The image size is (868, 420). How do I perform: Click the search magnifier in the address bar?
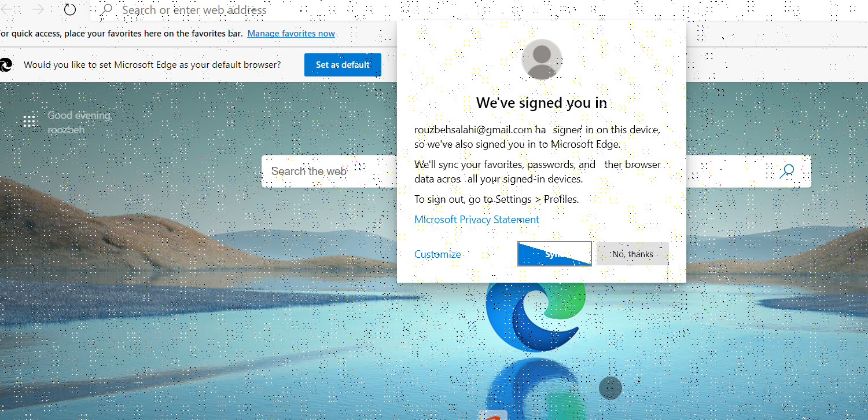click(108, 10)
